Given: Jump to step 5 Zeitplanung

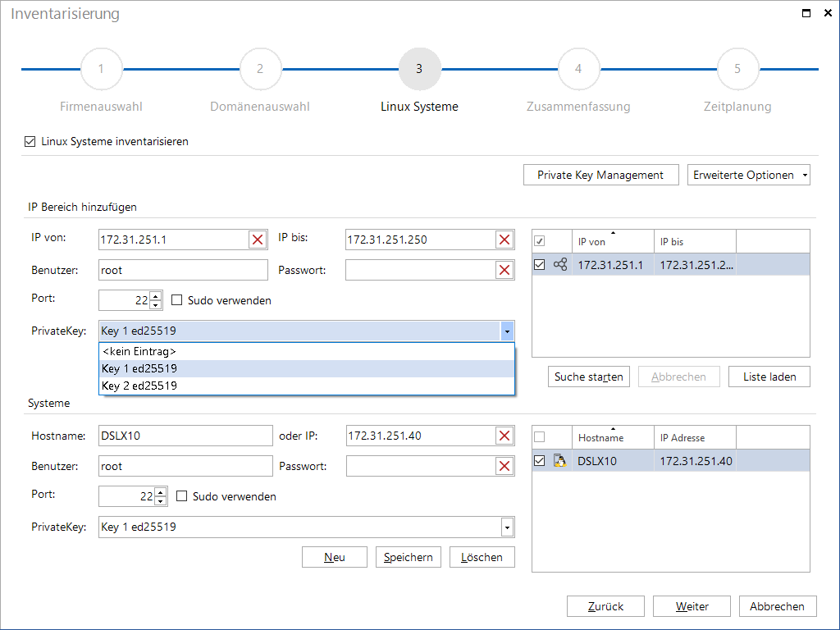Looking at the screenshot, I should [737, 69].
